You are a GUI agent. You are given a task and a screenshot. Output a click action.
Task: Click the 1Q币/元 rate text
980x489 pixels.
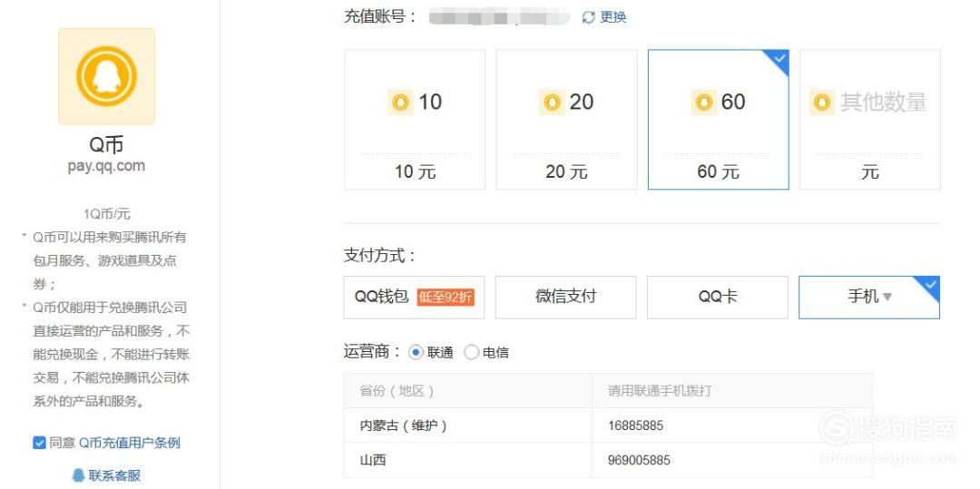107,214
